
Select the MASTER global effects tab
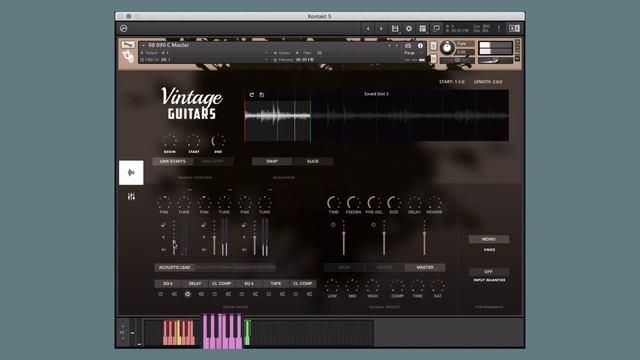click(425, 267)
